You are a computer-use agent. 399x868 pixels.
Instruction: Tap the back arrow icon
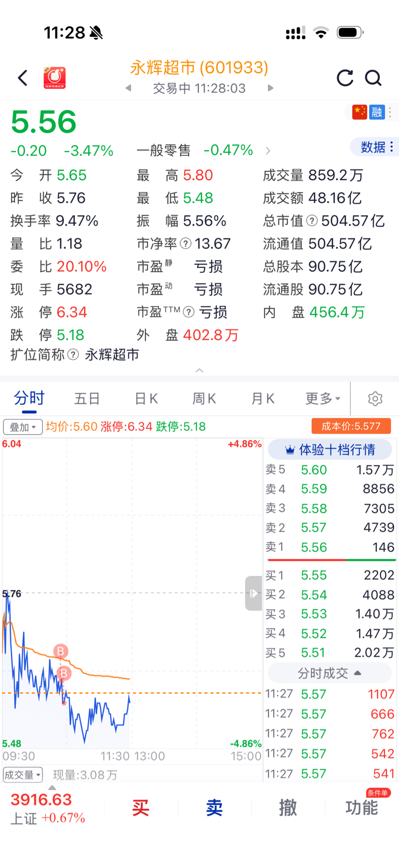[x=22, y=78]
